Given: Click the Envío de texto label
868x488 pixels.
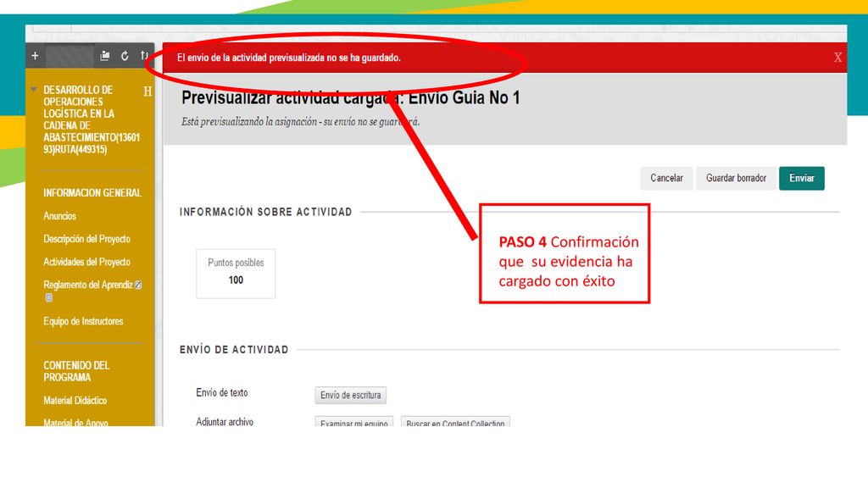Looking at the screenshot, I should pos(221,392).
